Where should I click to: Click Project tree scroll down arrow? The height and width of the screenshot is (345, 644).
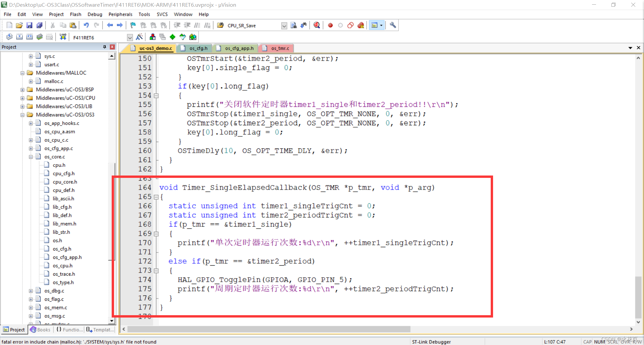(112, 321)
